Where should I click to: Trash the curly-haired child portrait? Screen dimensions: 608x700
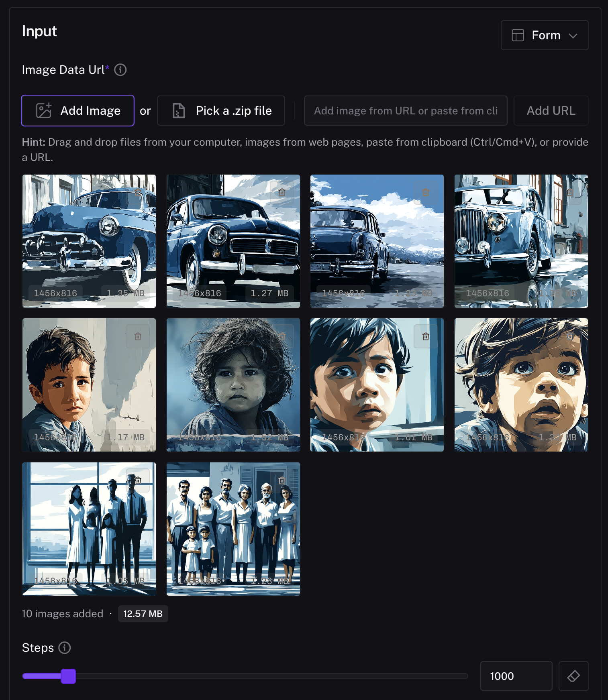tap(282, 336)
